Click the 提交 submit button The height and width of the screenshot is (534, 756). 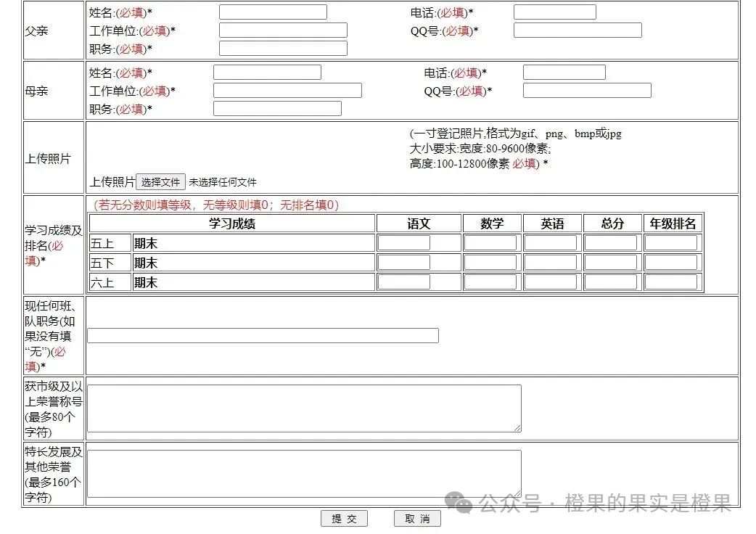pos(344,519)
